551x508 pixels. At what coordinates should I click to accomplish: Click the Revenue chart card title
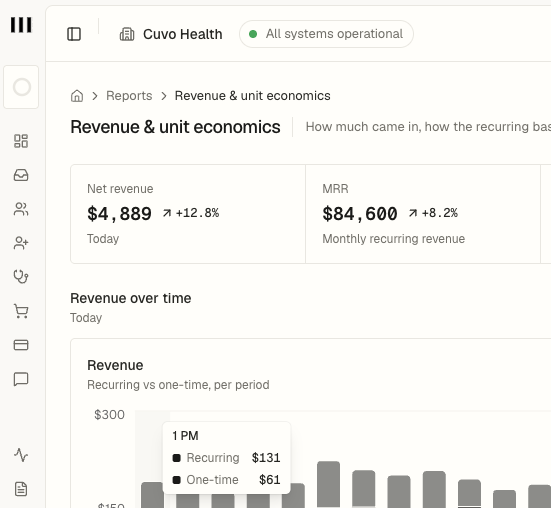point(115,365)
